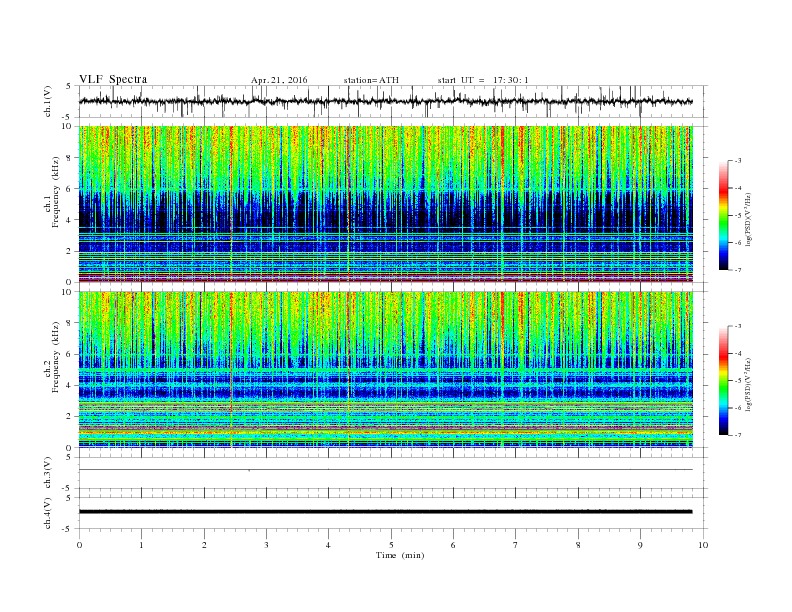Click the "ch.1(V)" waveform axis label
The width and height of the screenshot is (792, 612).
pos(48,101)
